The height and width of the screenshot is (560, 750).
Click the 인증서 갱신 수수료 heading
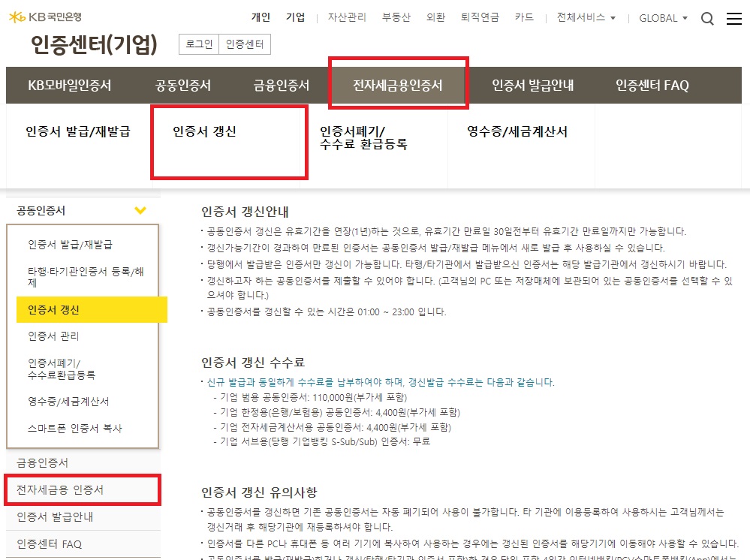pyautogui.click(x=253, y=363)
